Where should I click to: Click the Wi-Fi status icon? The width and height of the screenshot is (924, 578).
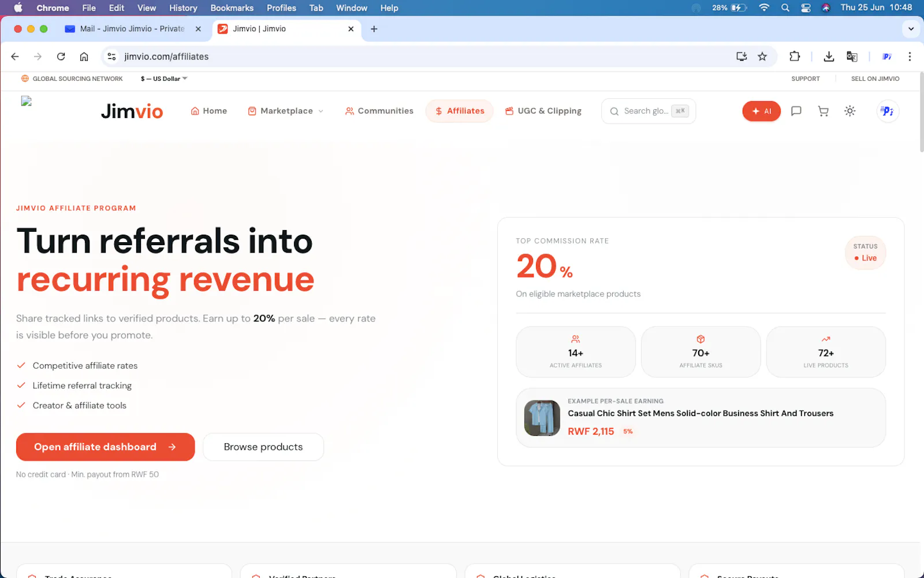(764, 8)
